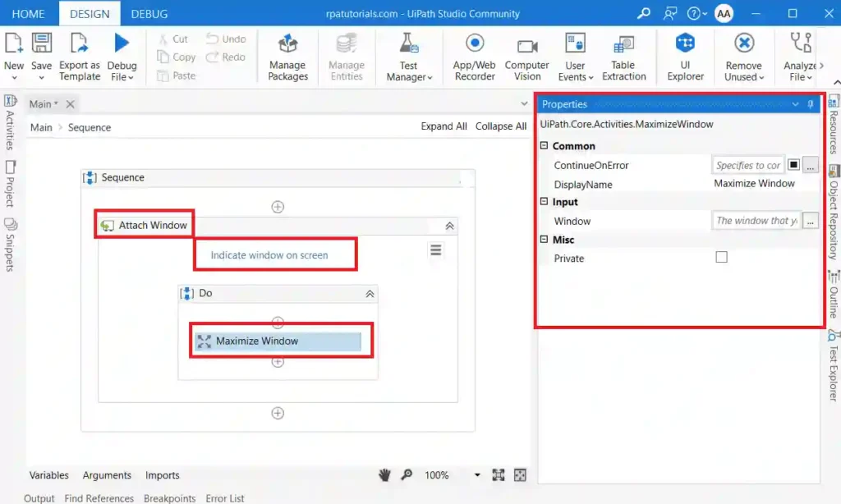The width and height of the screenshot is (841, 504).
Task: Select the Maximize Window activity
Action: tap(278, 341)
